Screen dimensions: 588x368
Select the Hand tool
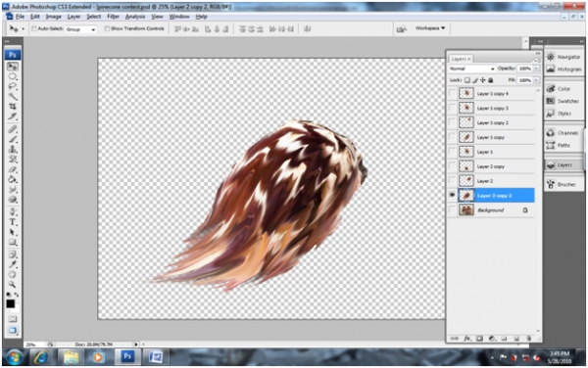[13, 275]
